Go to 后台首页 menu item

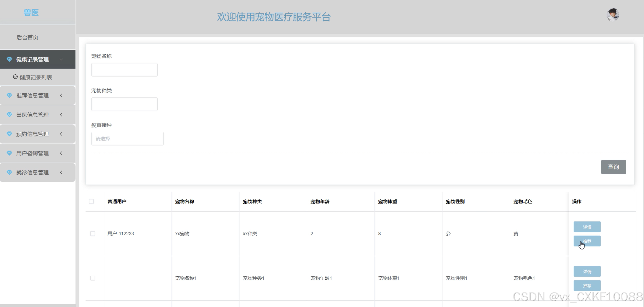(27, 37)
